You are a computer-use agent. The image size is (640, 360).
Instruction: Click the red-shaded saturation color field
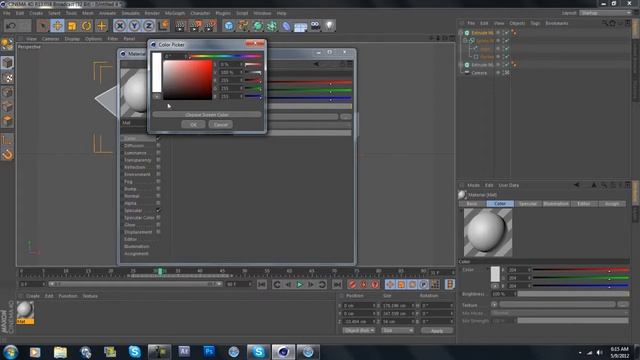[188, 80]
